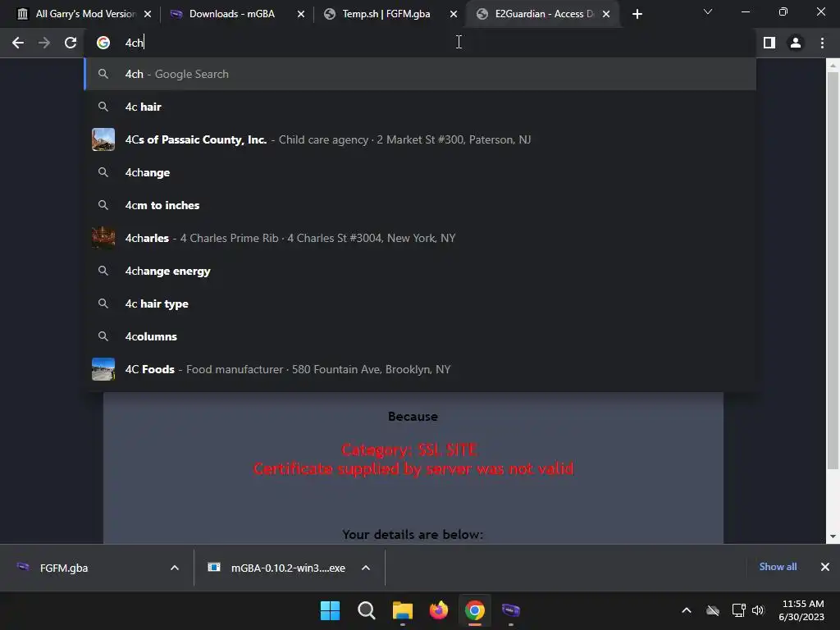Screen dimensions: 840x630
Task: Click the Category: SSL SITE text
Action: [410, 450]
